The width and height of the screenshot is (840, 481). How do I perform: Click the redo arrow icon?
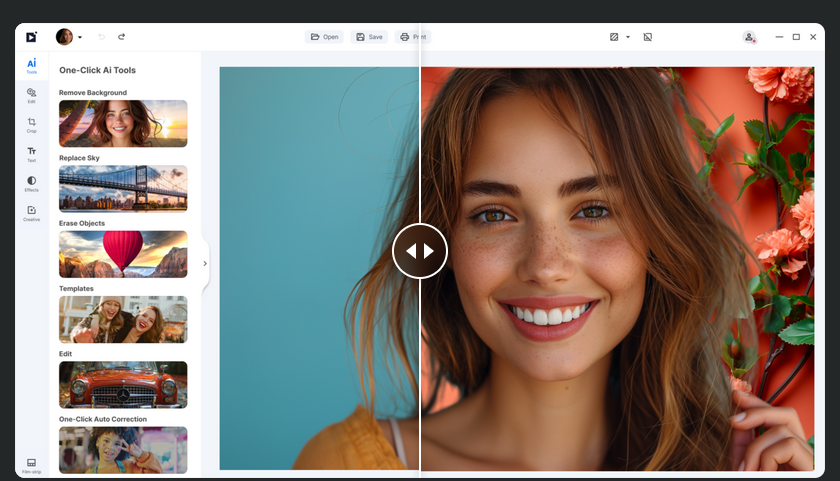click(x=122, y=37)
